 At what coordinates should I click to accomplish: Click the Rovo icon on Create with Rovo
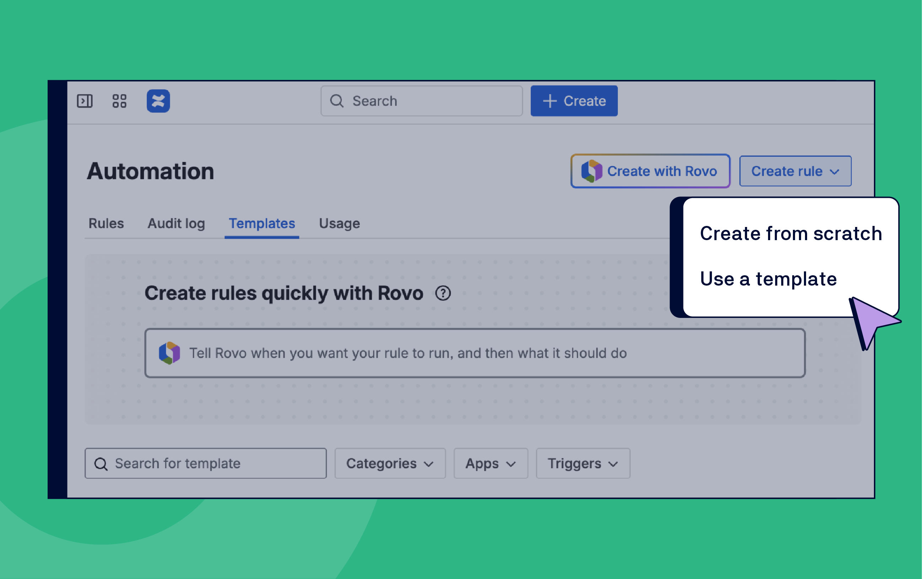tap(591, 171)
